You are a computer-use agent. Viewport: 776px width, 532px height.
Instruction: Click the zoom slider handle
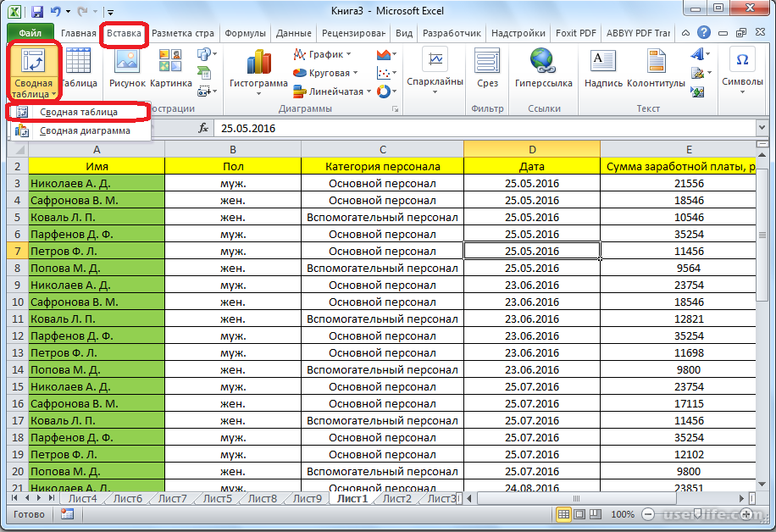point(697,513)
